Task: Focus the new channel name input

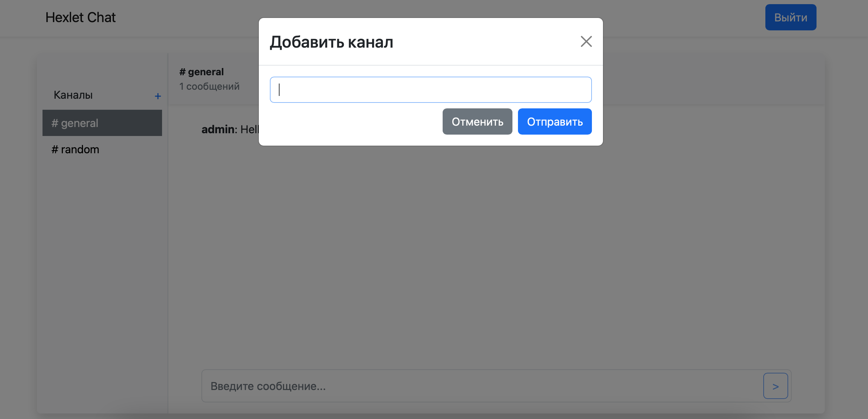Action: [x=431, y=89]
